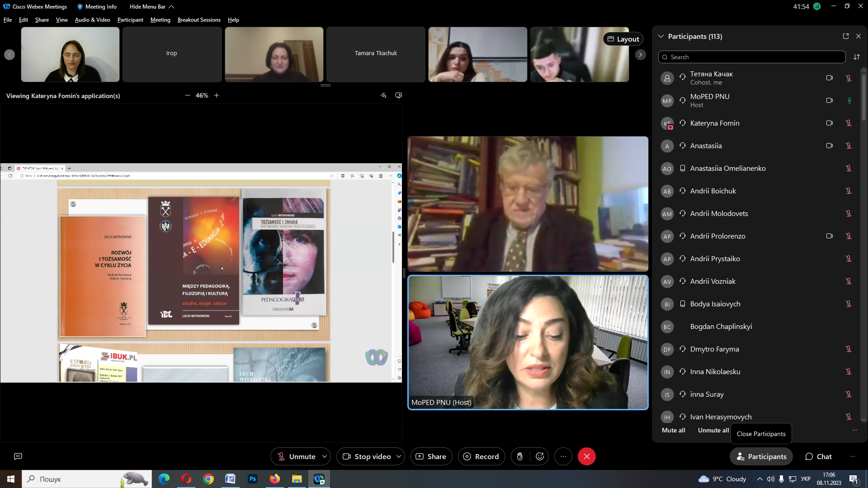Expand the Unmute audio options arrow
Image resolution: width=868 pixels, height=488 pixels.
[325, 456]
